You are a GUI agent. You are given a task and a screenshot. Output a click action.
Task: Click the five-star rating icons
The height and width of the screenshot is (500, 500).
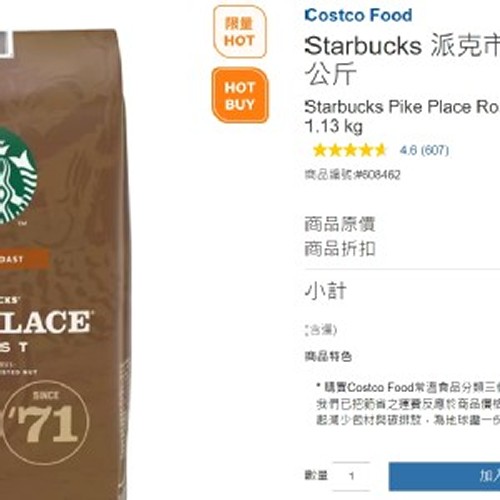click(x=349, y=150)
